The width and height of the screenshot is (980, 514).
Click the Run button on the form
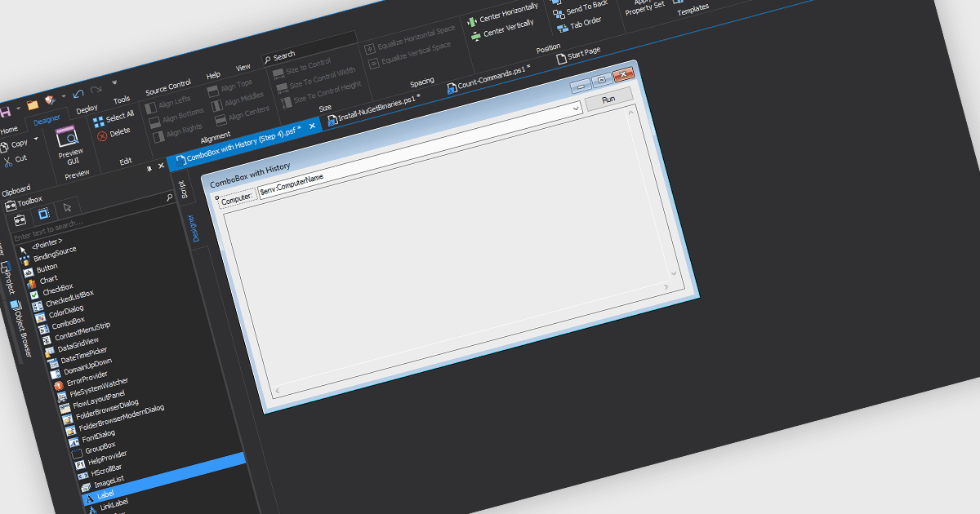(608, 99)
